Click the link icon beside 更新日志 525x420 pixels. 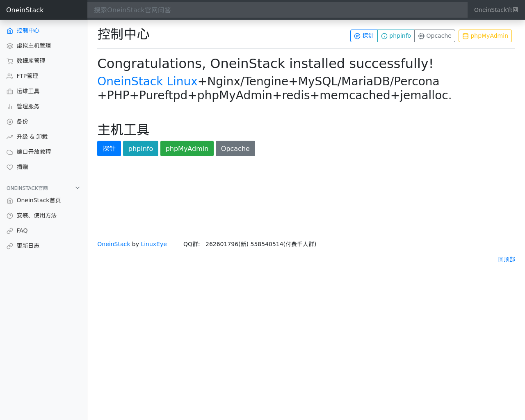(10, 246)
